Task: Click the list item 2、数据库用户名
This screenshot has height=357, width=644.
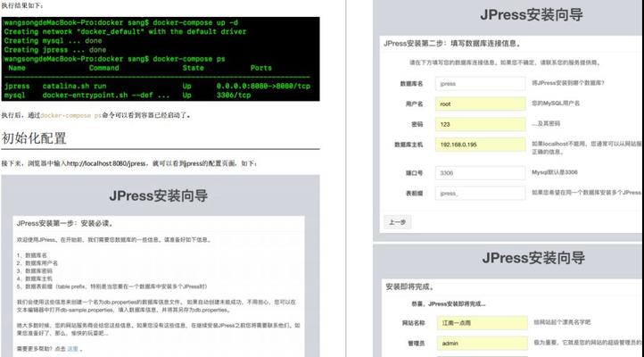Action: [37, 263]
